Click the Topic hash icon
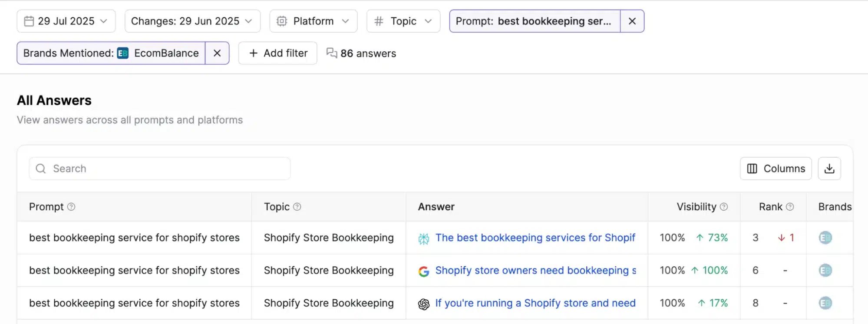Screen dimensions: 868x324 (x=379, y=21)
